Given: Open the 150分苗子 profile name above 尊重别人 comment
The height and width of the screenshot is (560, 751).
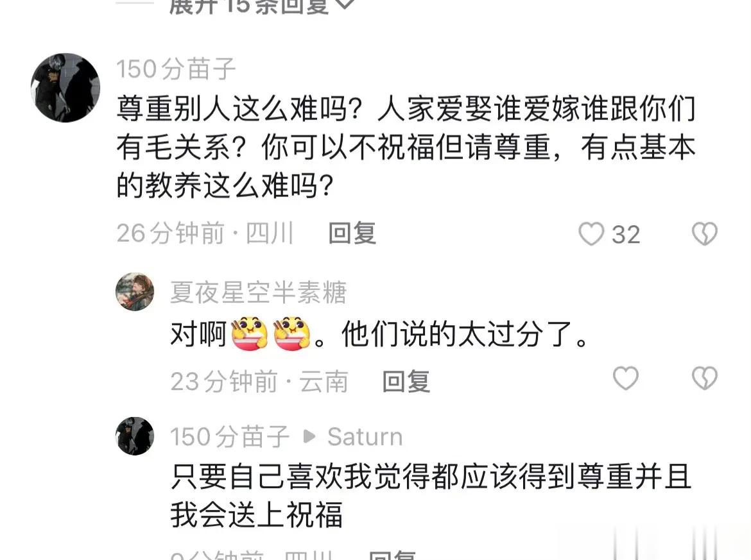Looking at the screenshot, I should click(x=176, y=69).
